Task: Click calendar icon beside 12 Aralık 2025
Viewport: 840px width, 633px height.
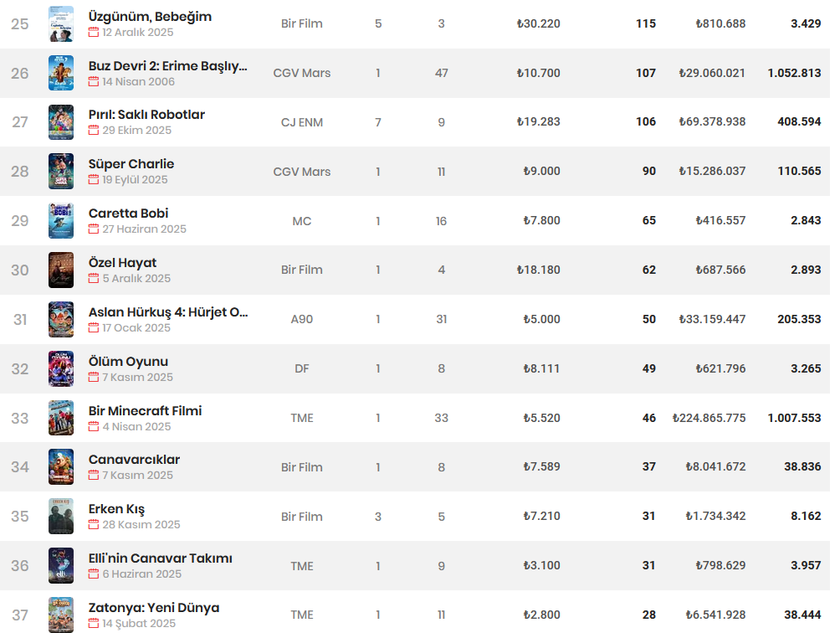Action: [94, 32]
